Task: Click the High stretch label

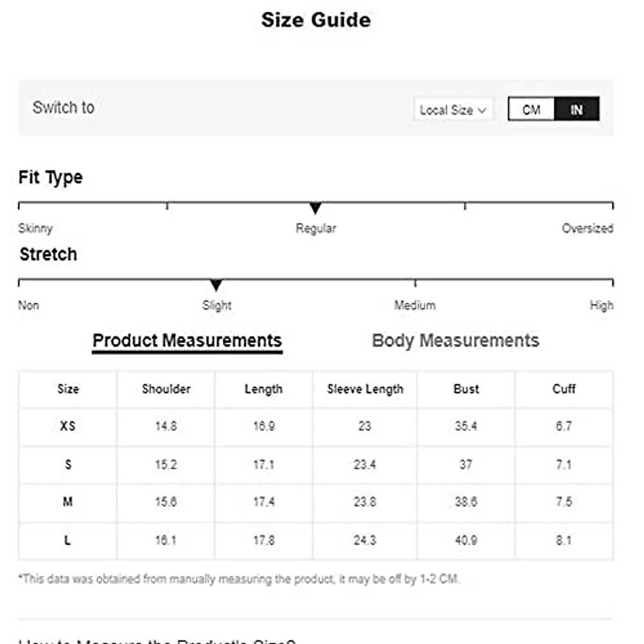Action: 601,305
